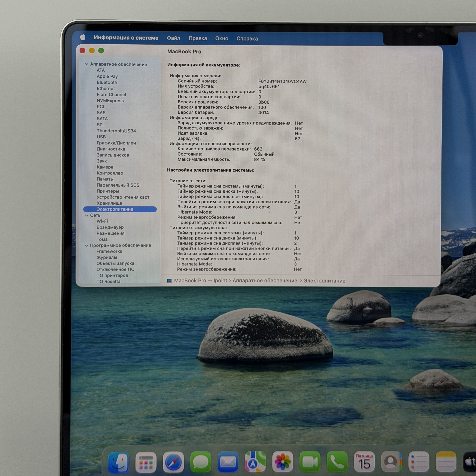The width and height of the screenshot is (476, 476).
Task: Select Принтеры in the sidebar
Action: [108, 191]
